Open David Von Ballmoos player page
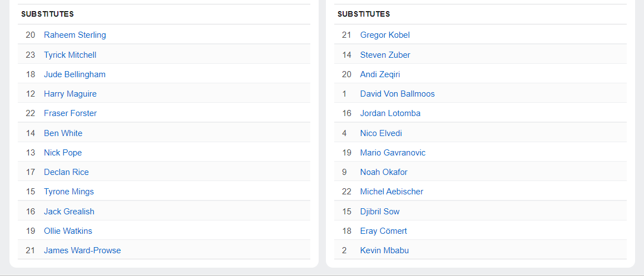The height and width of the screenshot is (276, 644). [397, 94]
